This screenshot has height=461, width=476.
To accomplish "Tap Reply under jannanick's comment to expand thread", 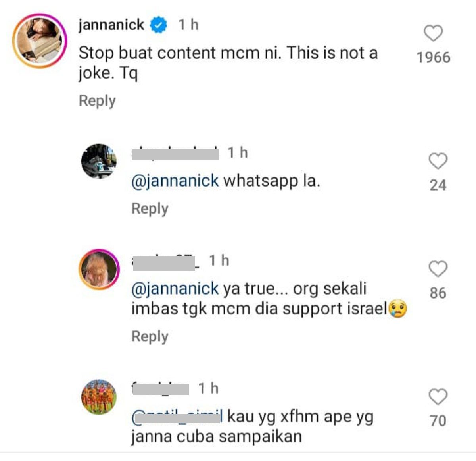I will point(96,101).
